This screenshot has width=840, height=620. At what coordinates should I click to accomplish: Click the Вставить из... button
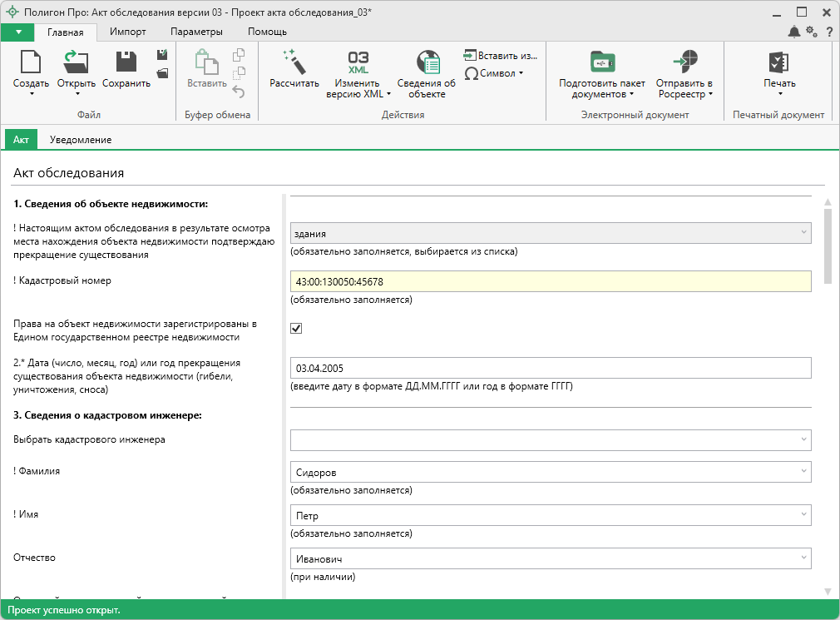click(501, 56)
